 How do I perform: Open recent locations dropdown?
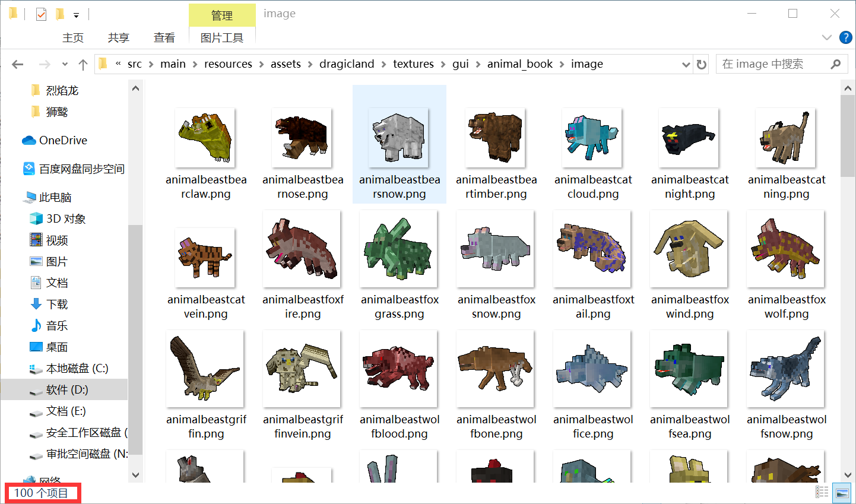[65, 64]
